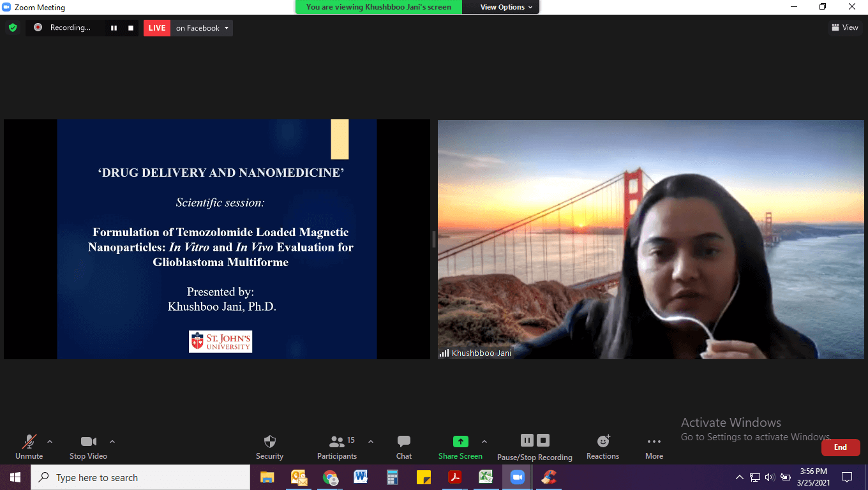Image resolution: width=868 pixels, height=490 pixels.
Task: Click the network tray icon
Action: tap(755, 477)
